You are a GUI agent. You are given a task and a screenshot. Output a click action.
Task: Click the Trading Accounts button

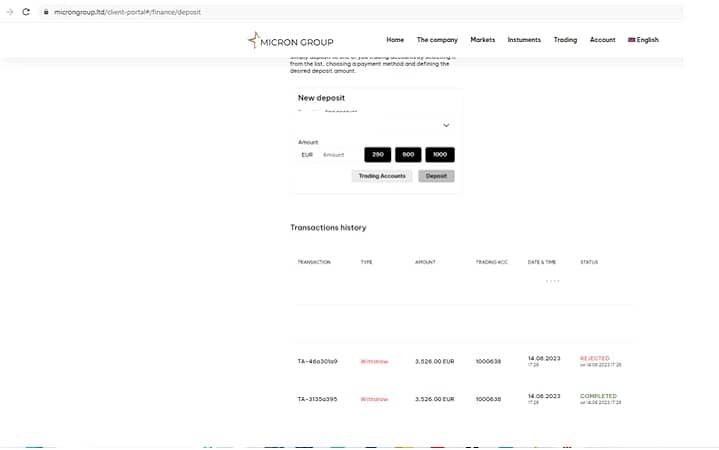click(382, 176)
